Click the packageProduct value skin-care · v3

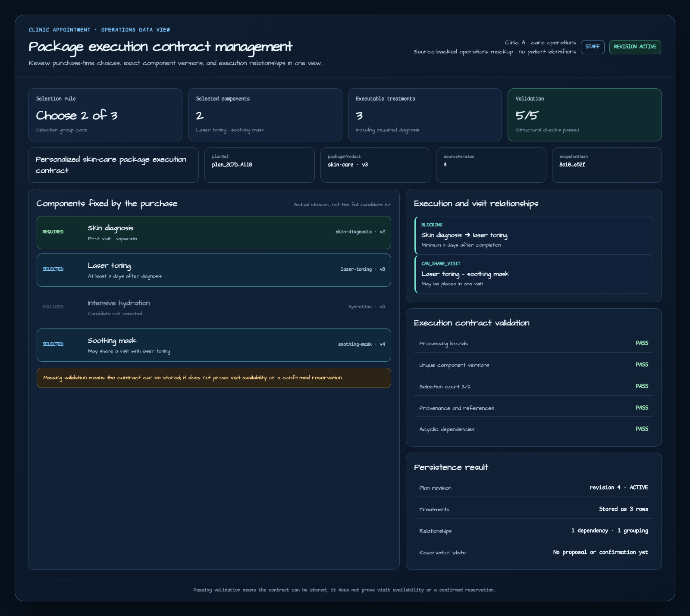point(348,165)
